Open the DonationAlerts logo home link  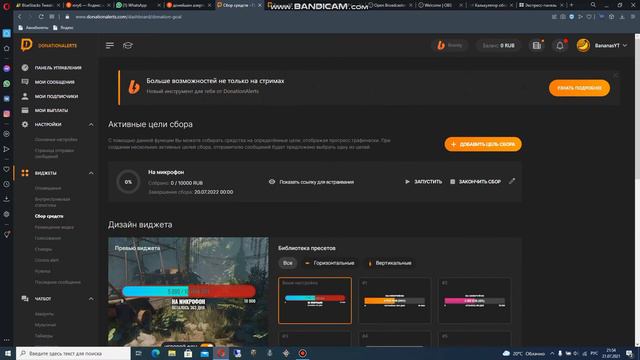coord(49,45)
